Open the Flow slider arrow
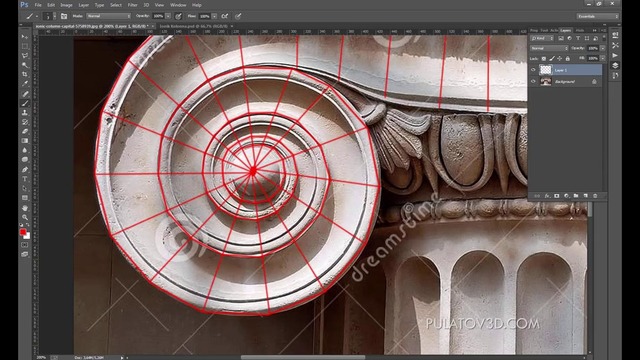 click(214, 16)
